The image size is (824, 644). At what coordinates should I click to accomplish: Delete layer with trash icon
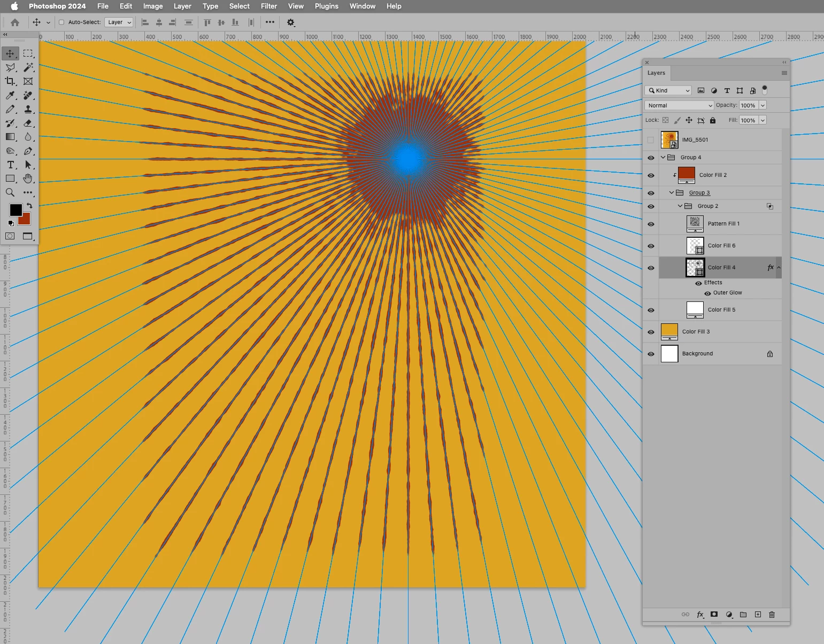coord(772,615)
